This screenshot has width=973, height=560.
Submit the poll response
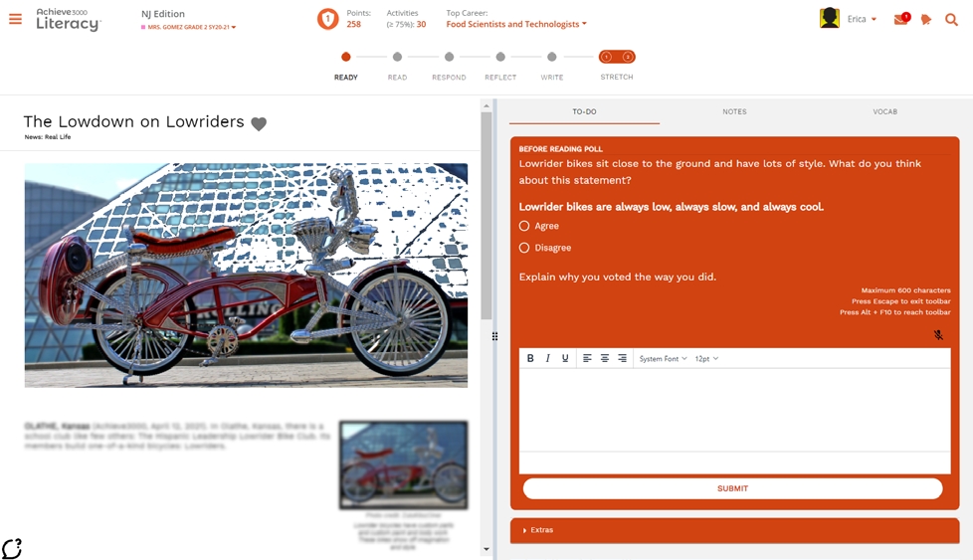(732, 488)
